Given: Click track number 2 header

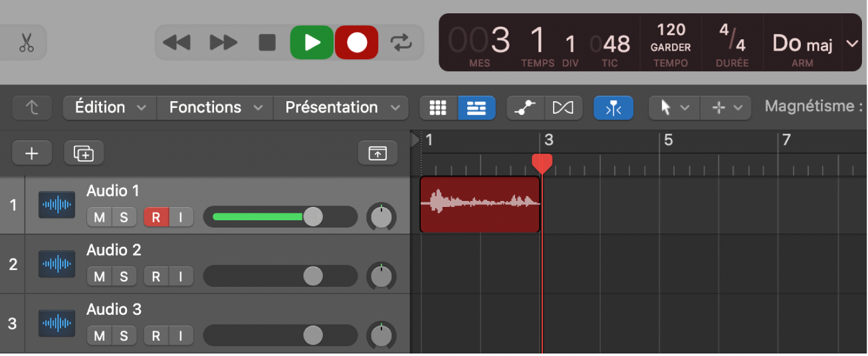Looking at the screenshot, I should (x=13, y=264).
